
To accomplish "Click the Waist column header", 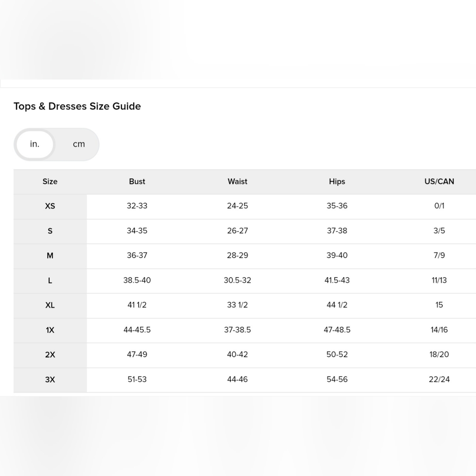I will [238, 181].
